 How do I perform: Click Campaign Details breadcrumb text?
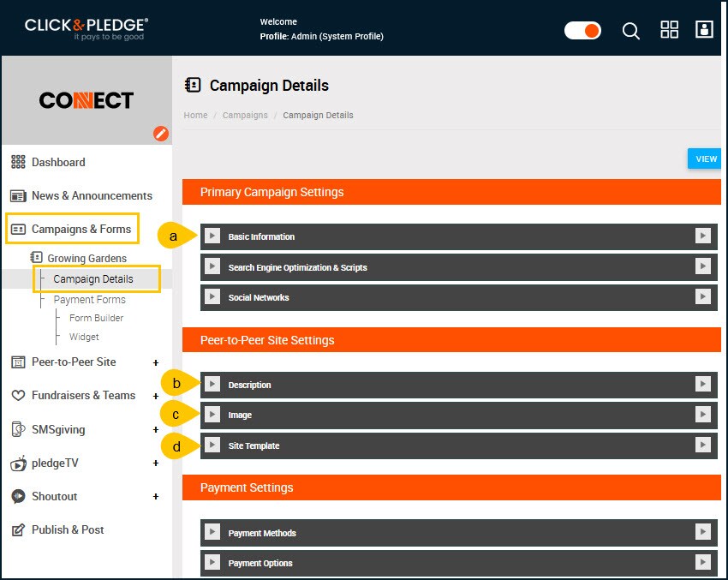tap(318, 115)
